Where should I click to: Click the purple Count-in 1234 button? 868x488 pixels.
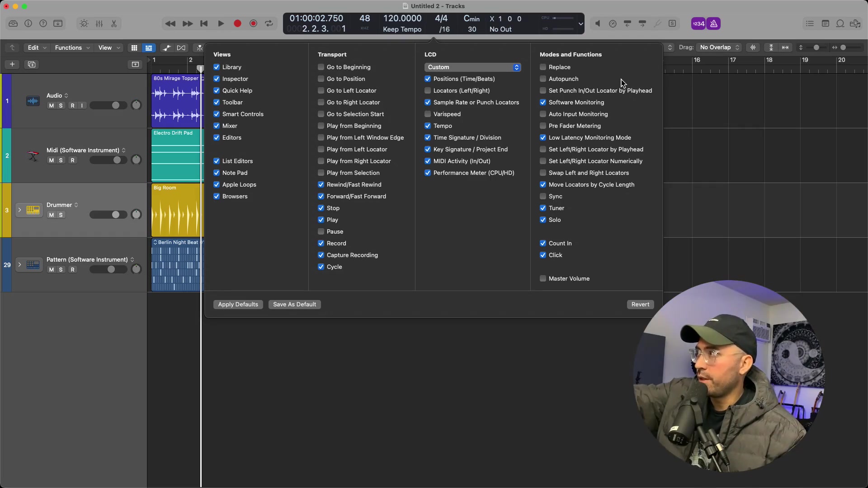(x=698, y=23)
